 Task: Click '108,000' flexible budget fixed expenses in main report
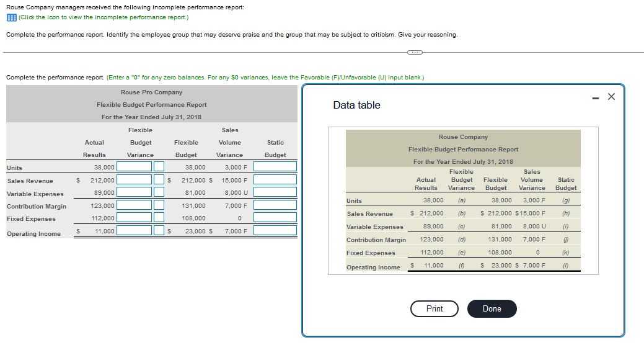(x=193, y=218)
